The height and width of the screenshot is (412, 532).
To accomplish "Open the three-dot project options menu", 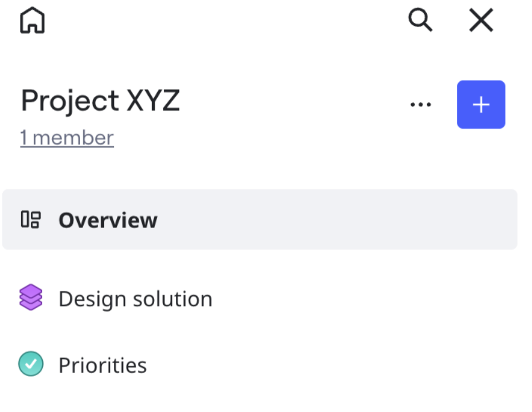I will tap(421, 105).
